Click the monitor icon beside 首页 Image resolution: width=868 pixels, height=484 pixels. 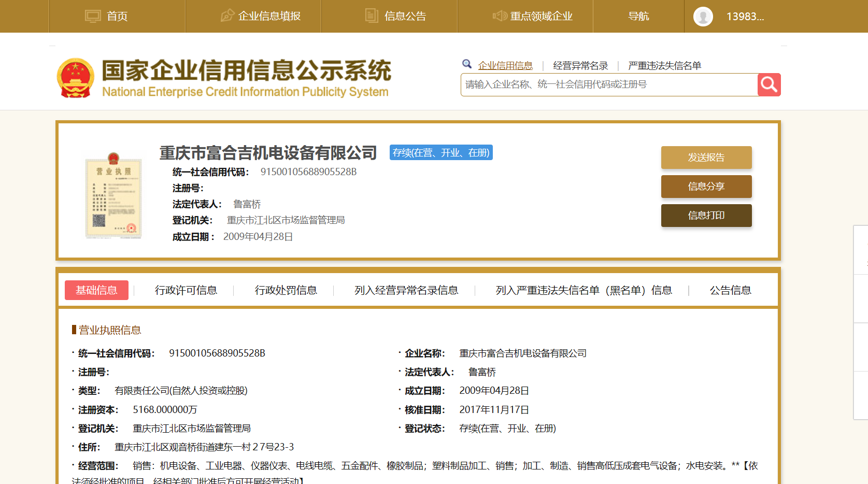click(93, 16)
